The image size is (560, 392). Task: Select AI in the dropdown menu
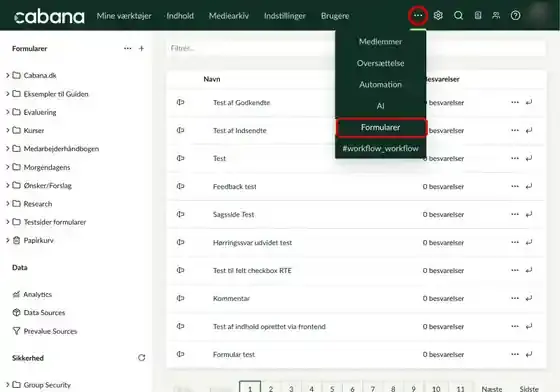pyautogui.click(x=380, y=106)
